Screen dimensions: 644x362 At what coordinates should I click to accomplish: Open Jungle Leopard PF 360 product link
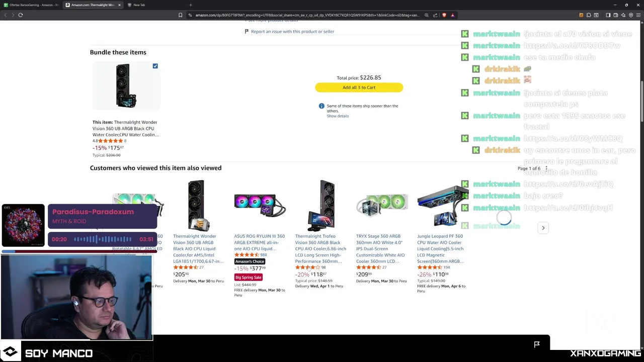coord(440,248)
